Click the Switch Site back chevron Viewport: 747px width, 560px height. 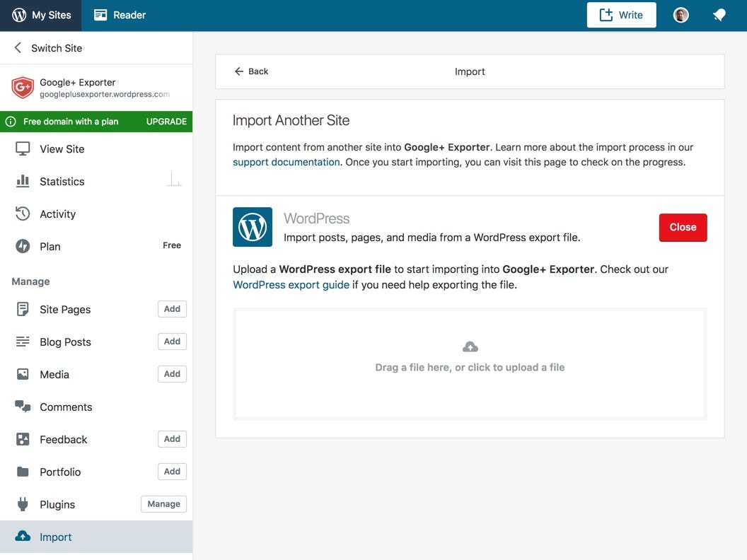(18, 47)
